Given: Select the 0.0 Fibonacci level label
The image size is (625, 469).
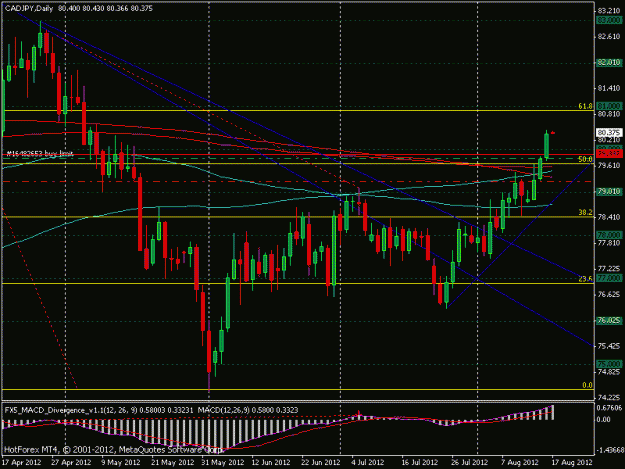Looking at the screenshot, I should point(588,385).
